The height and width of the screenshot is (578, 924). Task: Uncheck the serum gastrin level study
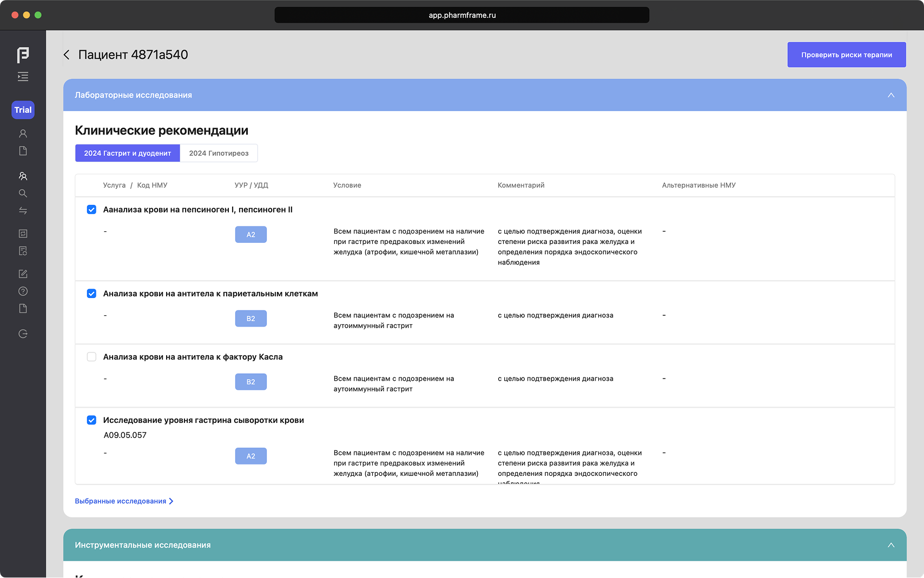point(91,420)
